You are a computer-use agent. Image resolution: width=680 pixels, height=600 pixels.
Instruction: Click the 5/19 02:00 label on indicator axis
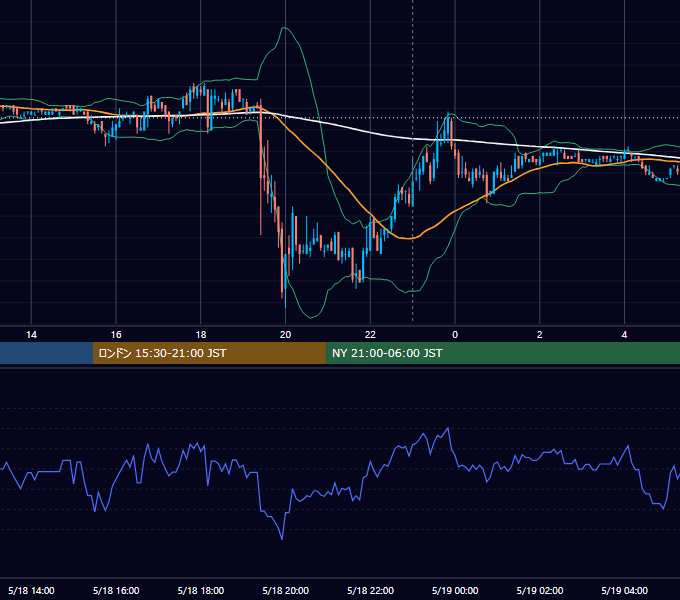(539, 590)
